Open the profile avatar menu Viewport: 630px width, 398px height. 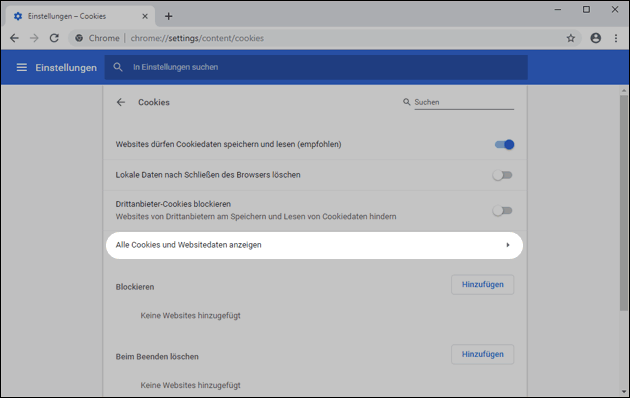point(595,38)
